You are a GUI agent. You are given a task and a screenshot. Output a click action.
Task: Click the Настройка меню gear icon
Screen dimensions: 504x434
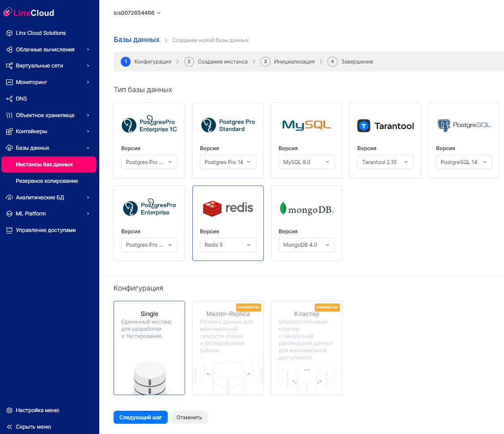coord(9,410)
